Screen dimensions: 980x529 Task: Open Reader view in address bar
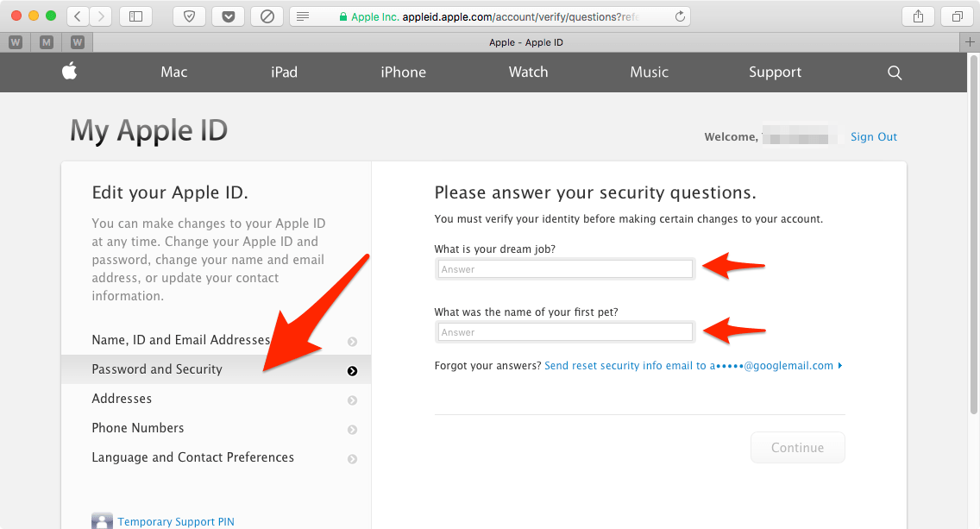(303, 17)
